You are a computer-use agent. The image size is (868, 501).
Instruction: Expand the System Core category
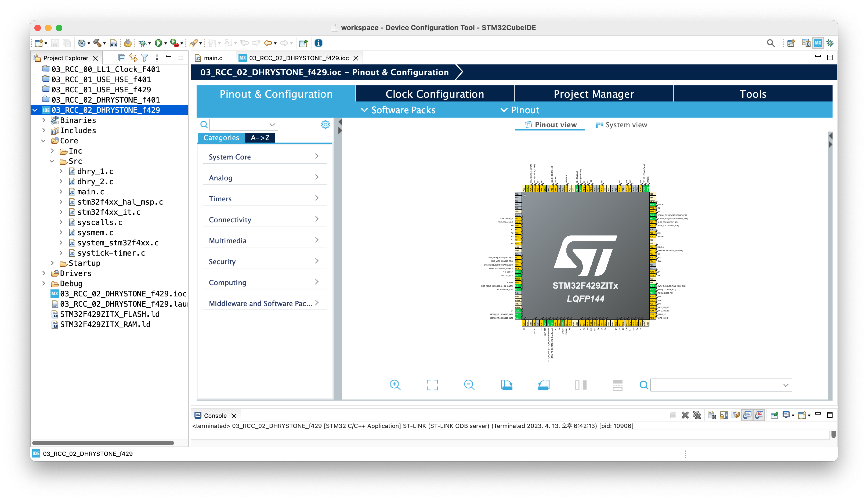pyautogui.click(x=264, y=157)
